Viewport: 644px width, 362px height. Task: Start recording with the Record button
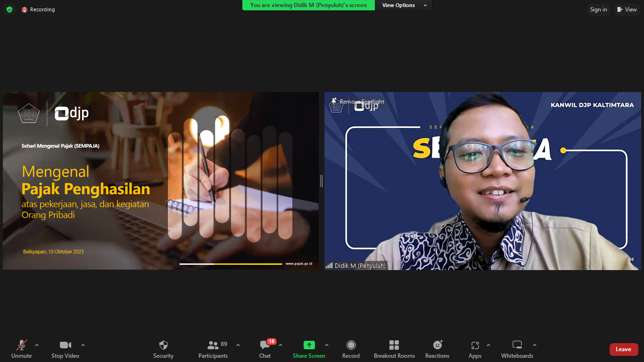tap(351, 349)
